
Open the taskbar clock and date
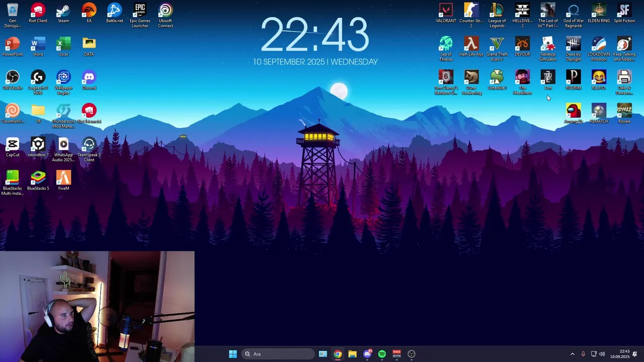coord(620,354)
